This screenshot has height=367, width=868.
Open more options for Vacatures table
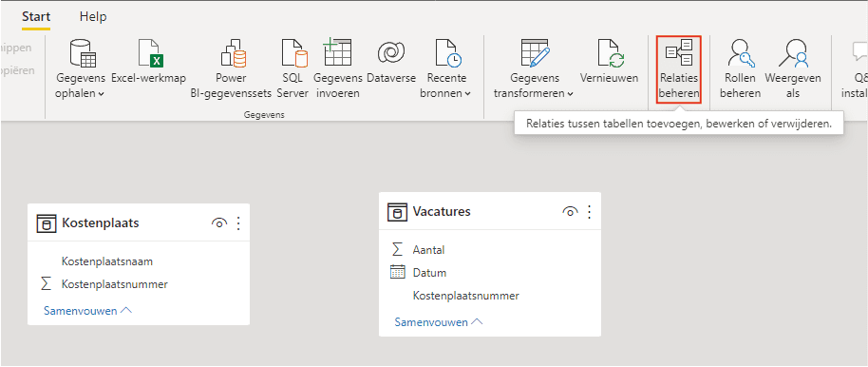point(589,212)
